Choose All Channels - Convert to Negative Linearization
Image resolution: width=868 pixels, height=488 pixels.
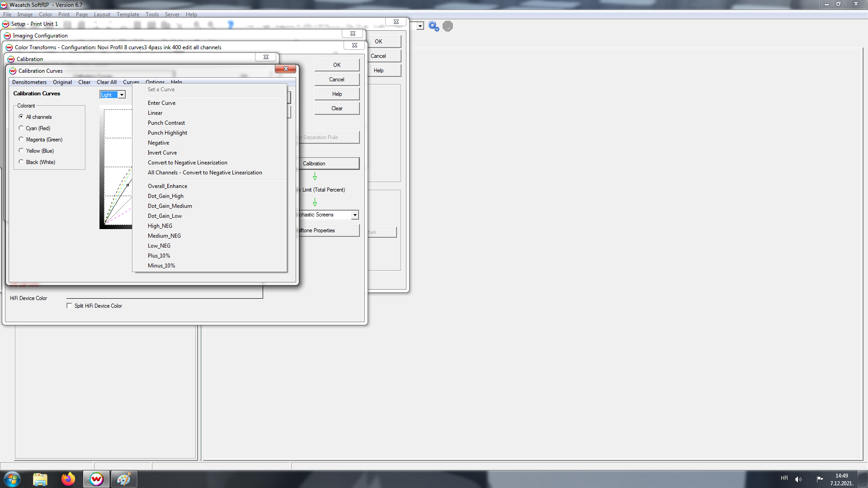210,173
